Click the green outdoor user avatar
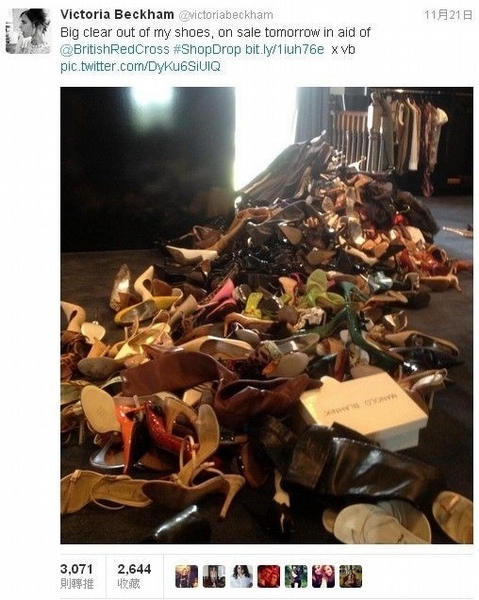Screen dimensions: 479x600 (296, 576)
